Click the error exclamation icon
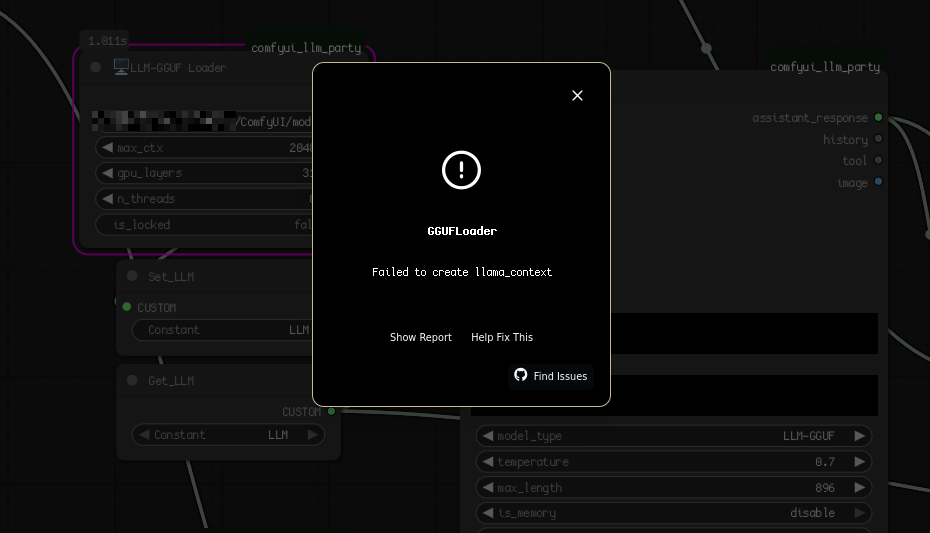Image resolution: width=930 pixels, height=533 pixels. point(461,170)
